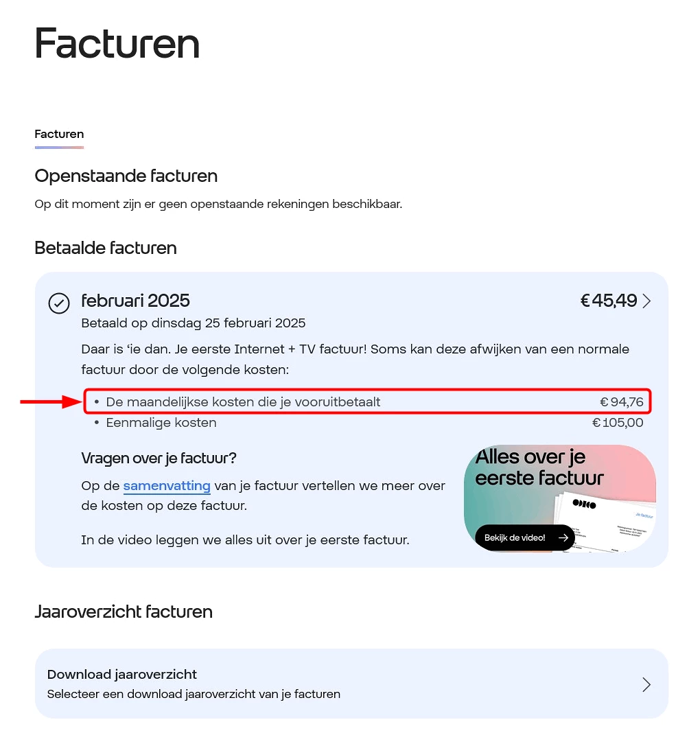Select the februari 2025 invoice title
The image size is (700, 755).
click(x=135, y=301)
